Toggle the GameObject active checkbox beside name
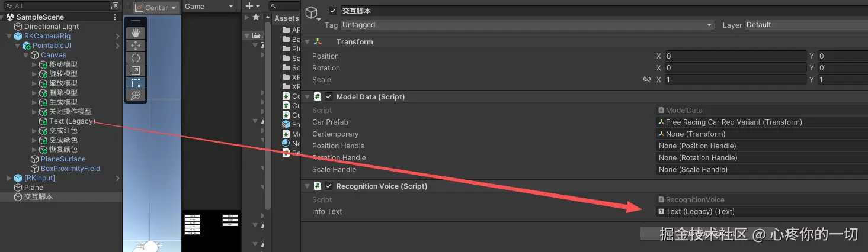The width and height of the screenshot is (868, 252). point(333,11)
